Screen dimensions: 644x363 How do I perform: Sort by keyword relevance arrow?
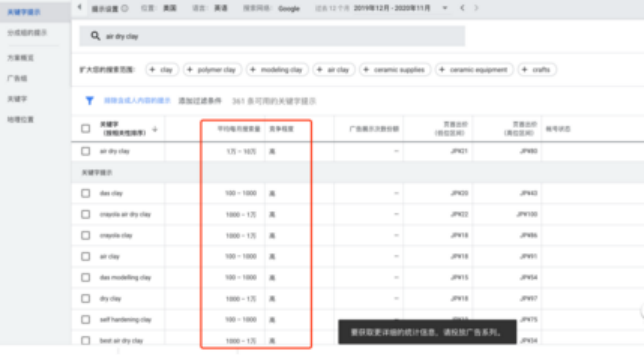click(155, 129)
